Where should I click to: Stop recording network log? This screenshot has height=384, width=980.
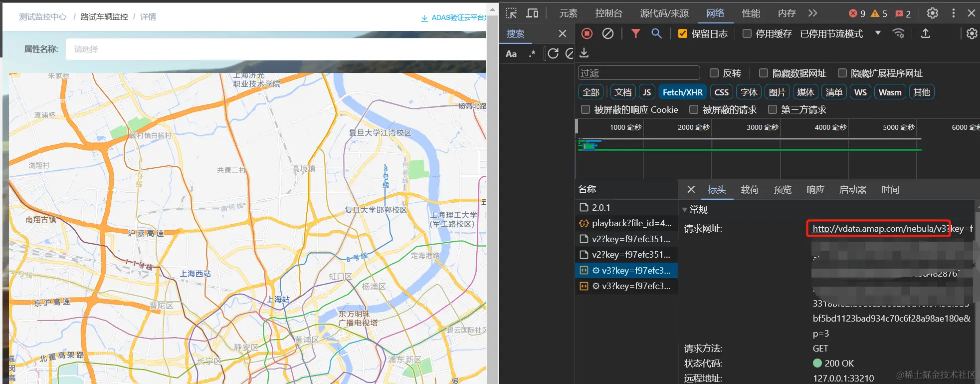pyautogui.click(x=587, y=33)
